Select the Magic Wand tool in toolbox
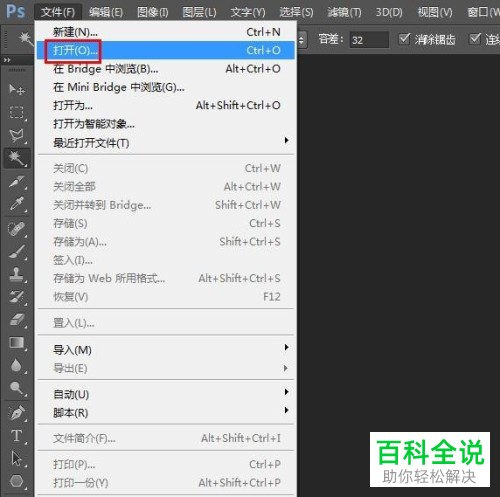The height and width of the screenshot is (497, 500). click(16, 158)
